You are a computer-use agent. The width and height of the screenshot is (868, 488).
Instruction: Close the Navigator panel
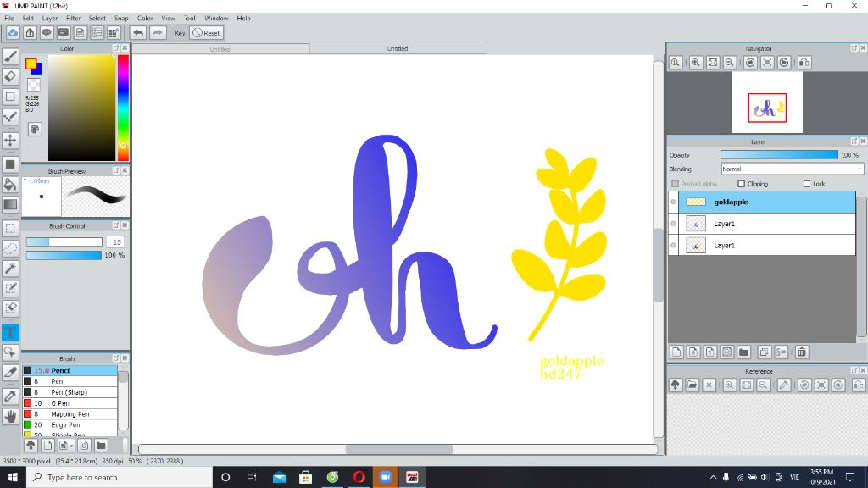(863, 48)
